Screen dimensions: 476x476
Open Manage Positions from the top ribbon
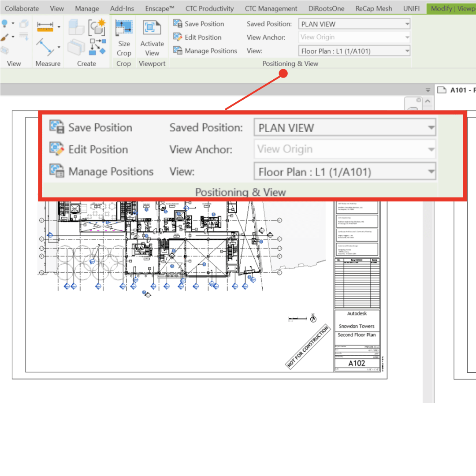click(205, 51)
